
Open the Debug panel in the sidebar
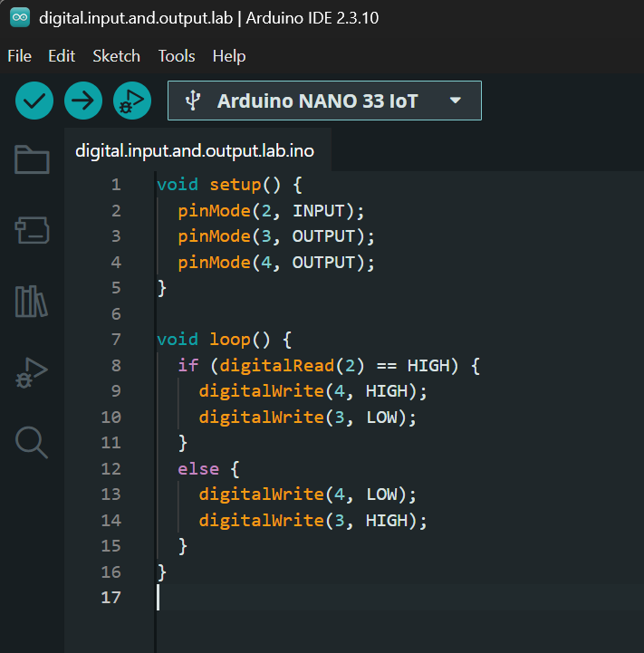(32, 373)
